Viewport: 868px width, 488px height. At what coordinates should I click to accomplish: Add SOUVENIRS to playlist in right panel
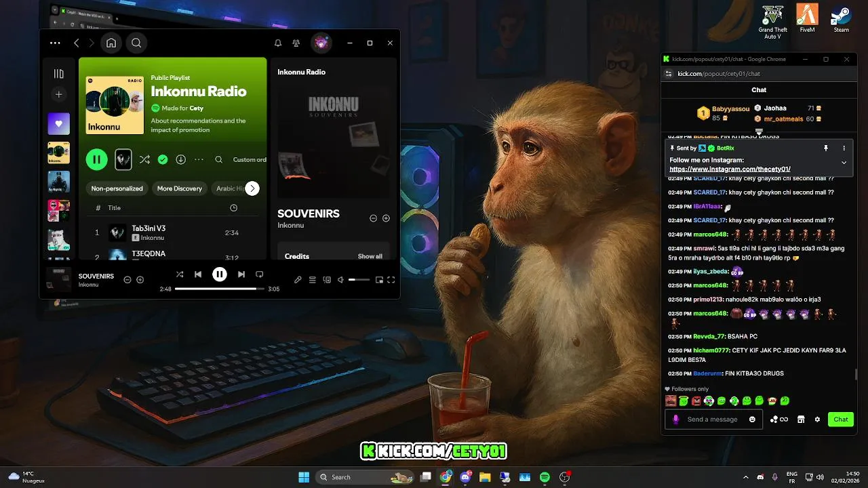[x=386, y=218]
